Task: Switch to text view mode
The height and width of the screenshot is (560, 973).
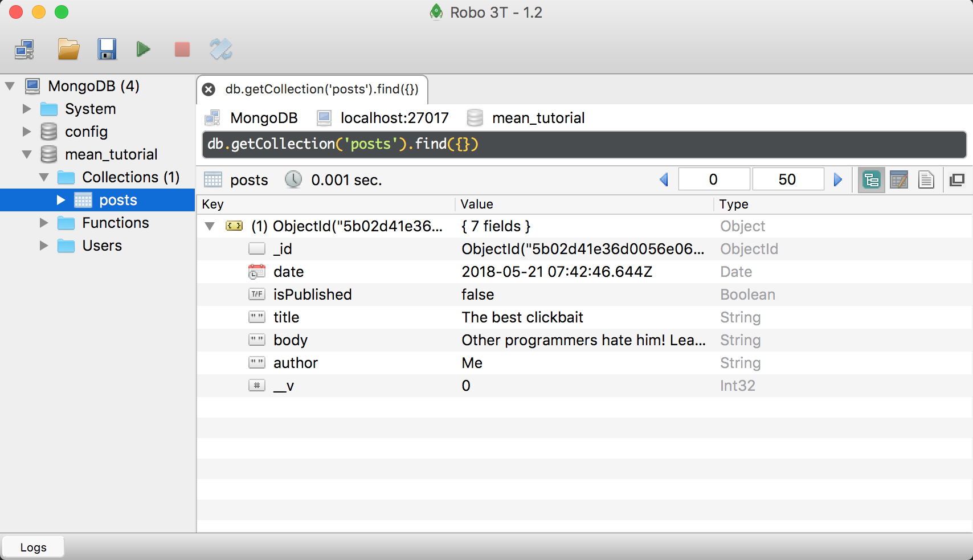Action: (926, 180)
